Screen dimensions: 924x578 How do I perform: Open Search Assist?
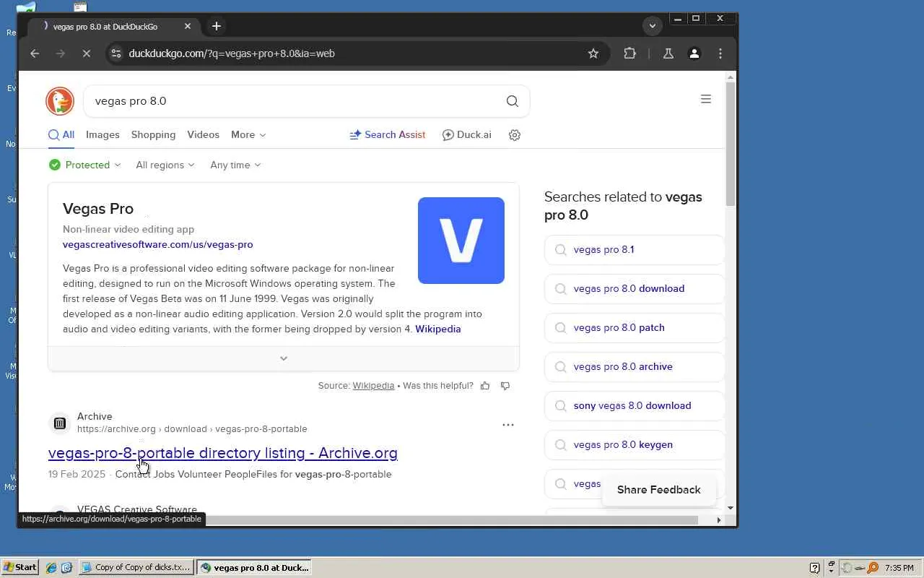[388, 135]
